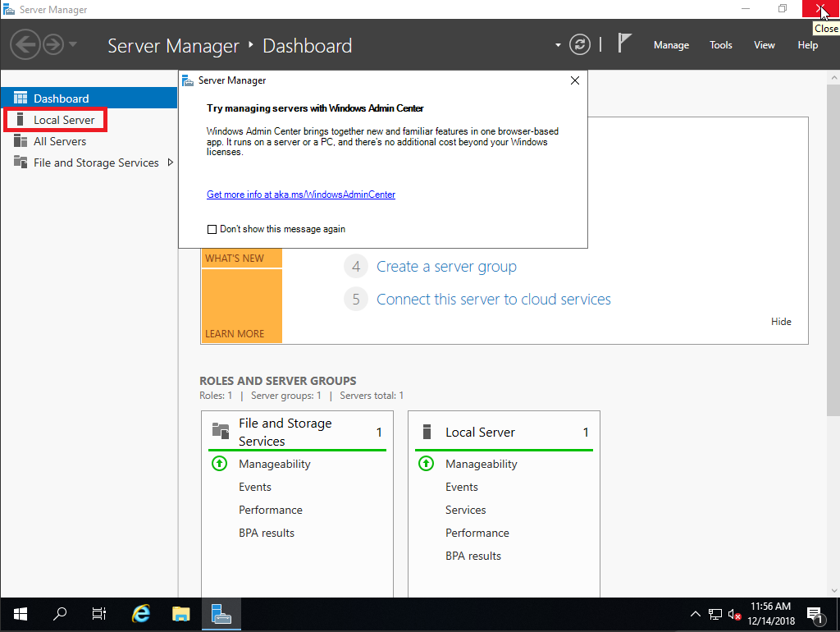
Task: Open Events in File and Storage Services tile
Action: click(x=255, y=487)
